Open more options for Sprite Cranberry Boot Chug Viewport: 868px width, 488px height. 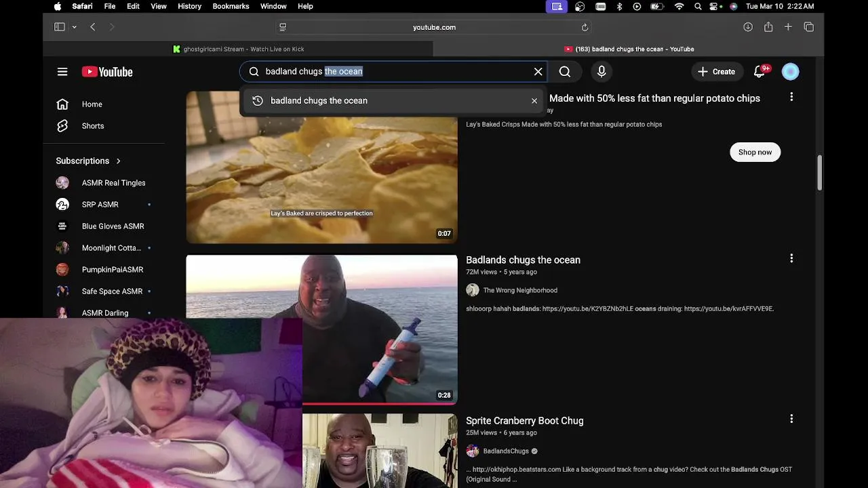pos(791,419)
